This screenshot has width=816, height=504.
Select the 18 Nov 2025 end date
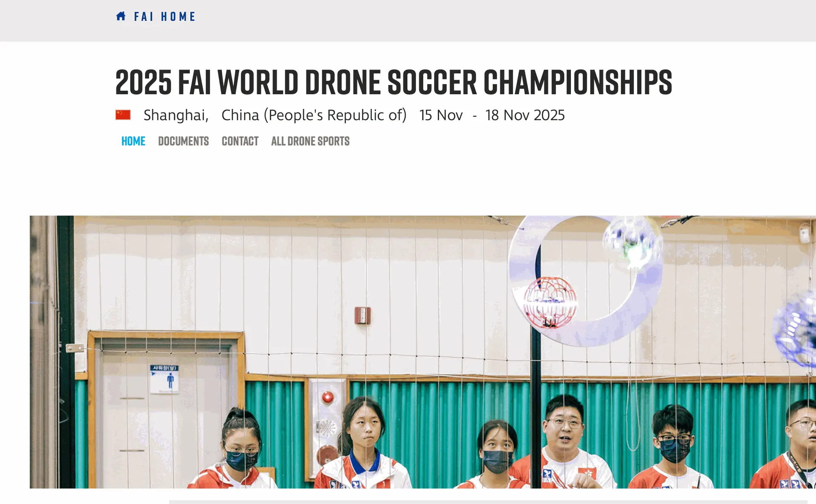coord(525,115)
